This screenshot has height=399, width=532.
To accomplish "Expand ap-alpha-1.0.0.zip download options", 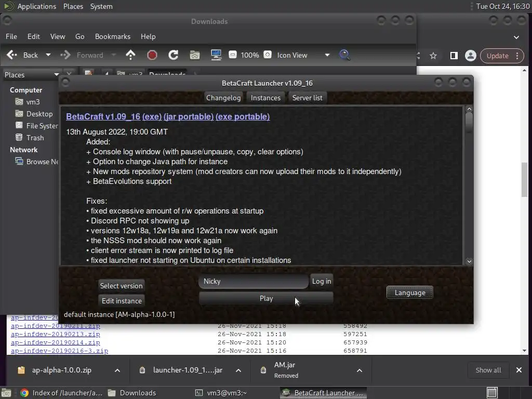I will coord(117,370).
